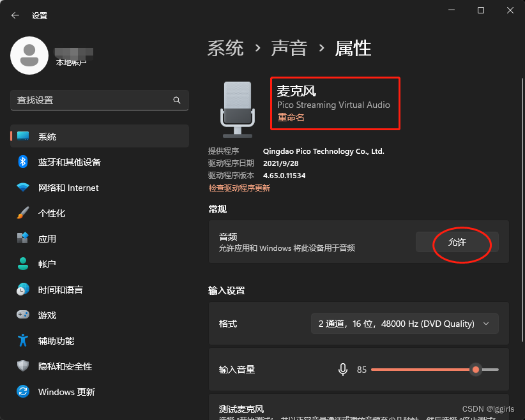
Task: Open 游戏 settings
Action: pos(100,315)
